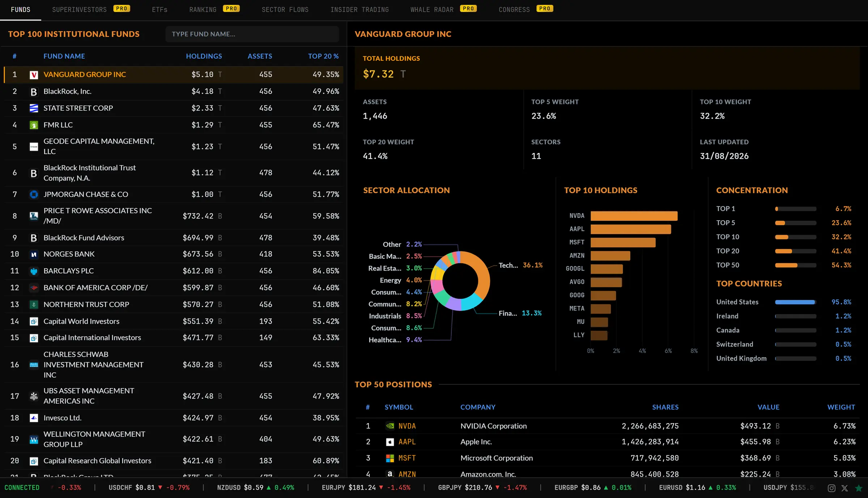Click the Vanguard logo icon in fund list
The image size is (868, 498).
pyautogui.click(x=34, y=75)
